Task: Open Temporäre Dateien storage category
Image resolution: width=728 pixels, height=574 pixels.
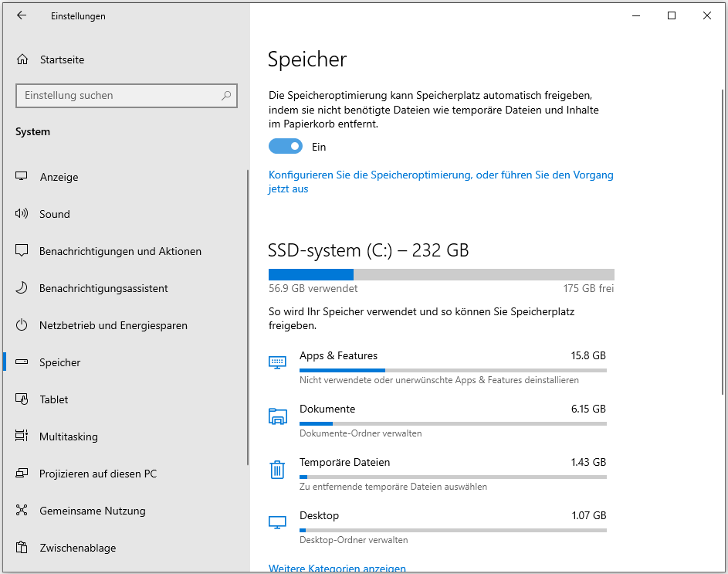Action: (438, 474)
